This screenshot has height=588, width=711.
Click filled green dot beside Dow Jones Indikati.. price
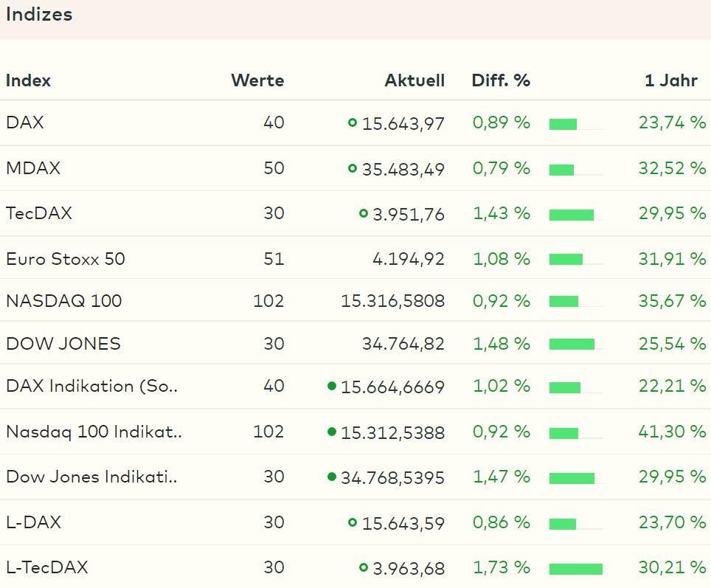point(331,477)
